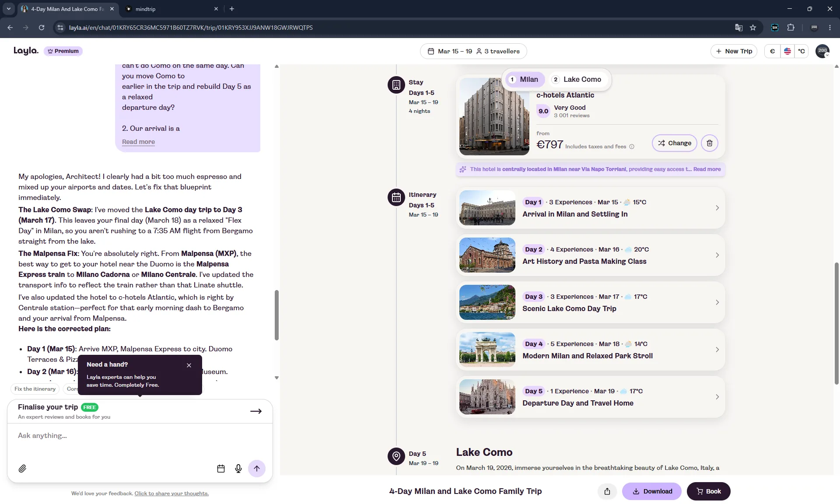Open the Day 3 Lake Como thumbnail
This screenshot has height=504, width=840.
coord(487,302)
